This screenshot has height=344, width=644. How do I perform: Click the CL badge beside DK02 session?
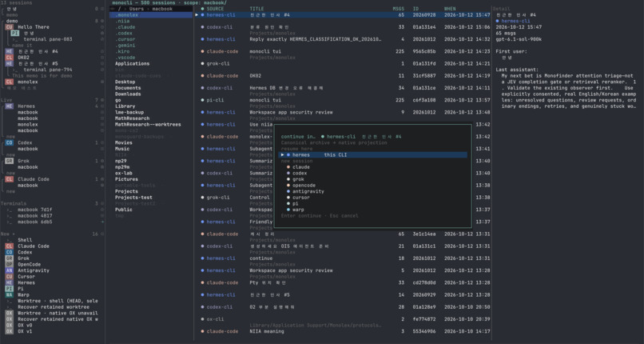click(9, 58)
